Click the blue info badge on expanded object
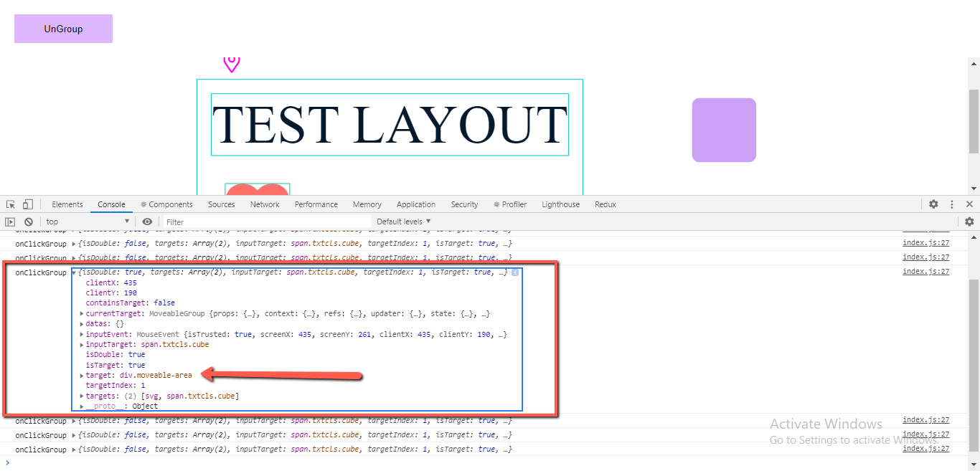 coord(514,272)
